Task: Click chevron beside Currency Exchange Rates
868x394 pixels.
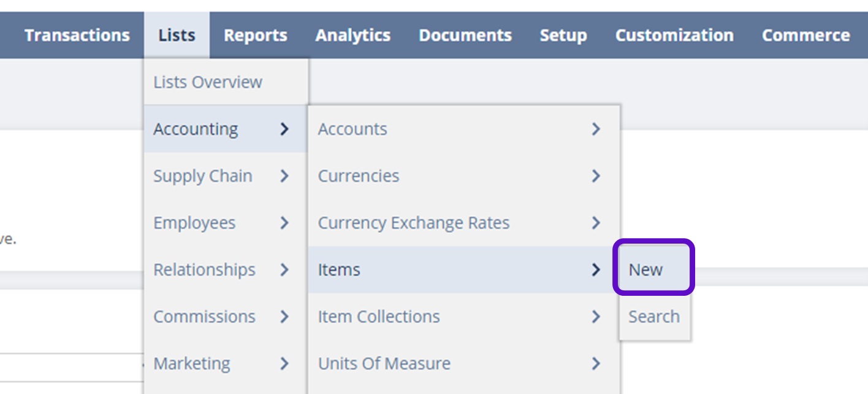Action: [595, 223]
